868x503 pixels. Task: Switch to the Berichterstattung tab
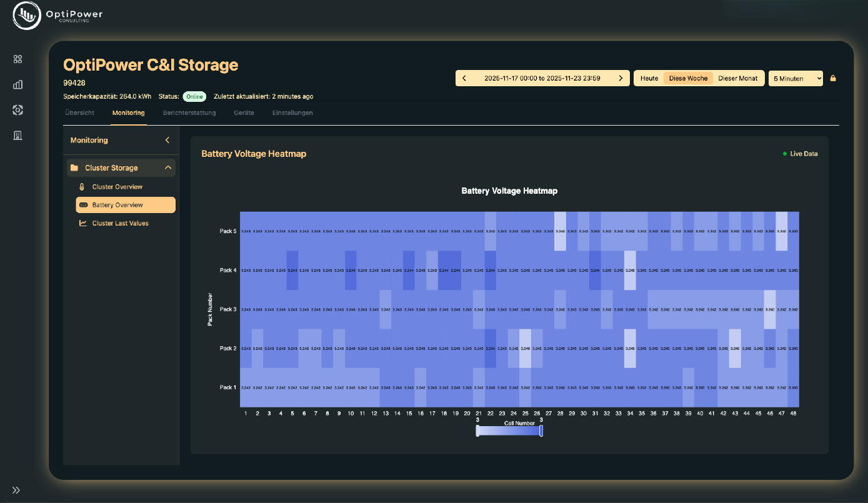pos(189,113)
